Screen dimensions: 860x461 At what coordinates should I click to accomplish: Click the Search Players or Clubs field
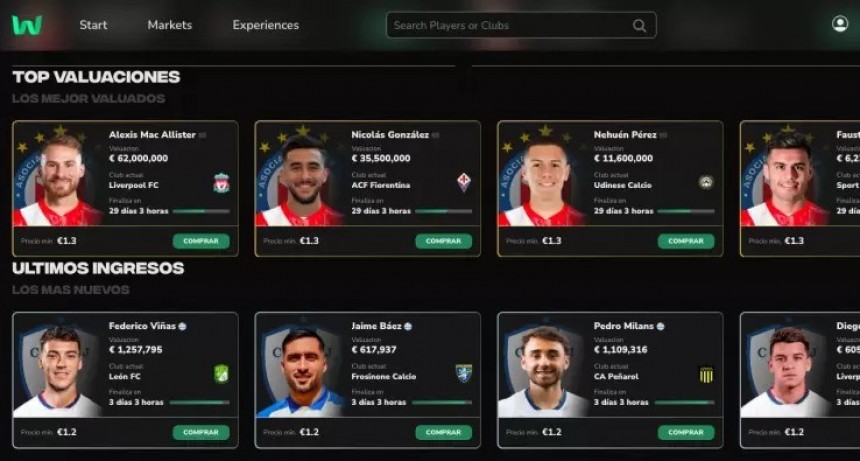(521, 25)
